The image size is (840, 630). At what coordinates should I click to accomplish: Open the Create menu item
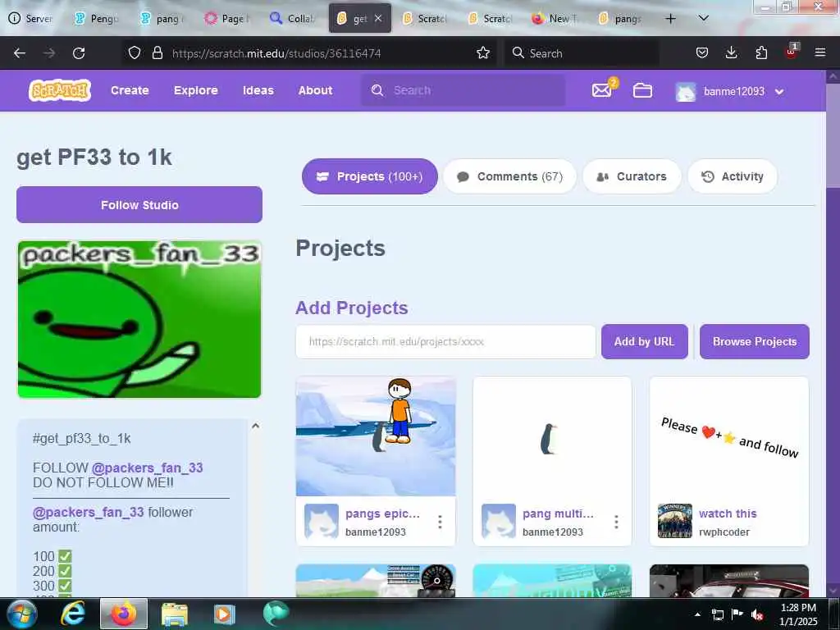point(130,90)
